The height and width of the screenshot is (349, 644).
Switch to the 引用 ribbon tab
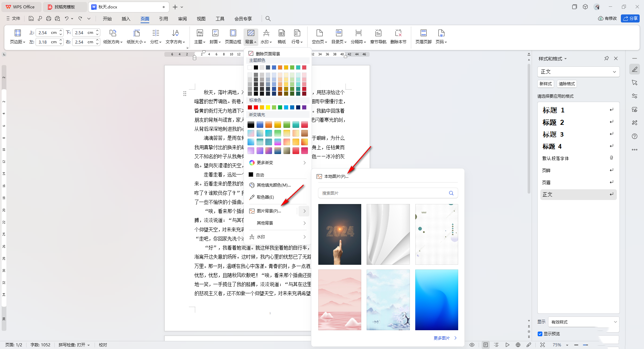163,18
